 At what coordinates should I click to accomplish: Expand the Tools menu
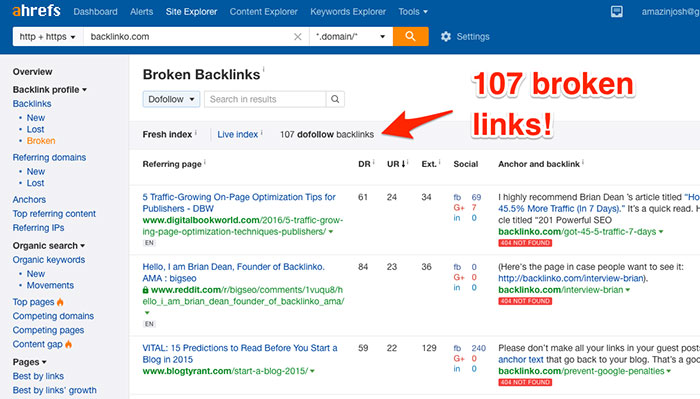pos(413,12)
